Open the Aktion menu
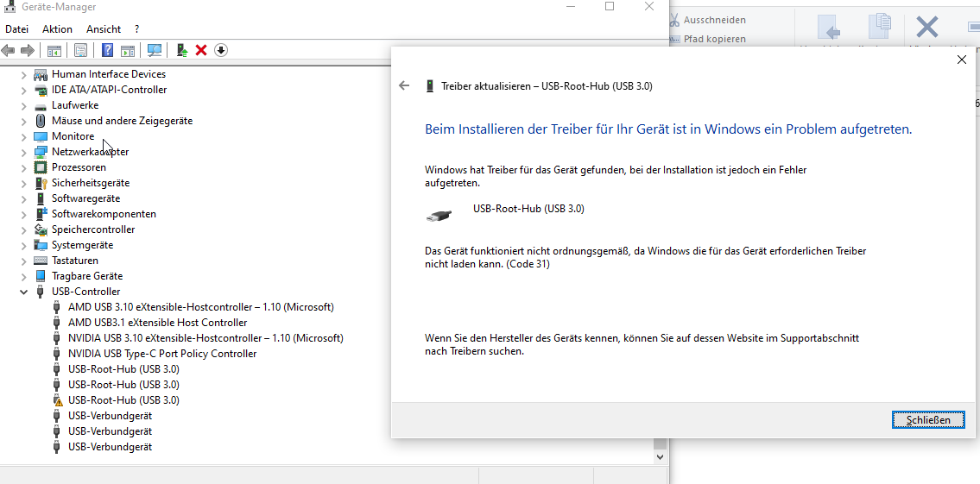The width and height of the screenshot is (980, 484). tap(58, 28)
